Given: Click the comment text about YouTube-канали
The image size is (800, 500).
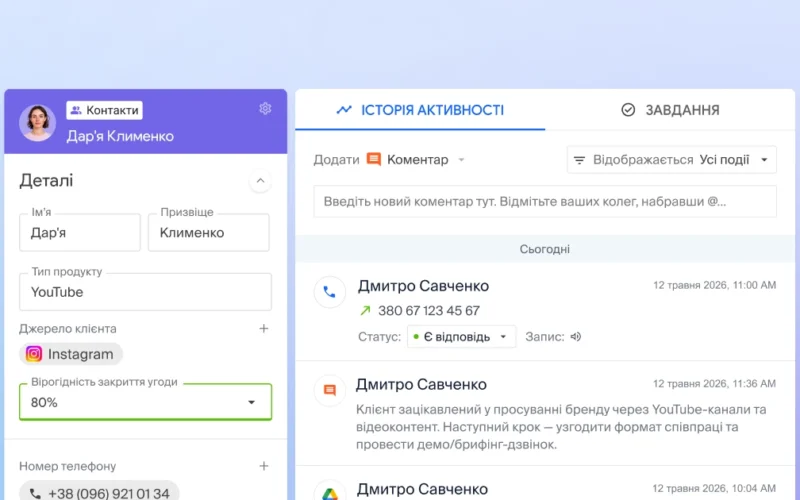Looking at the screenshot, I should click(561, 427).
